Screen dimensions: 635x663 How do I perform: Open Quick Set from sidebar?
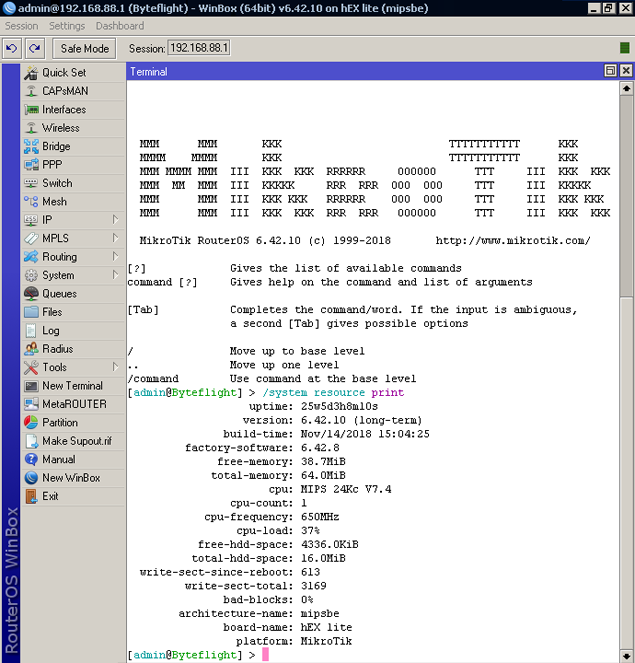point(73,73)
